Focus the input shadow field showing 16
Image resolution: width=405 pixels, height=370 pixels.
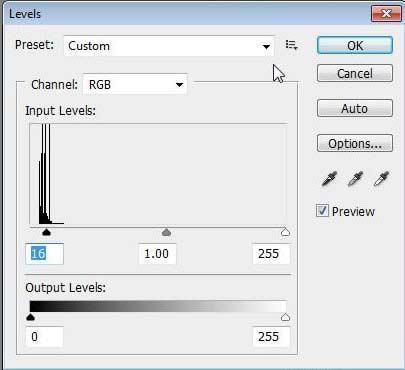[x=44, y=254]
